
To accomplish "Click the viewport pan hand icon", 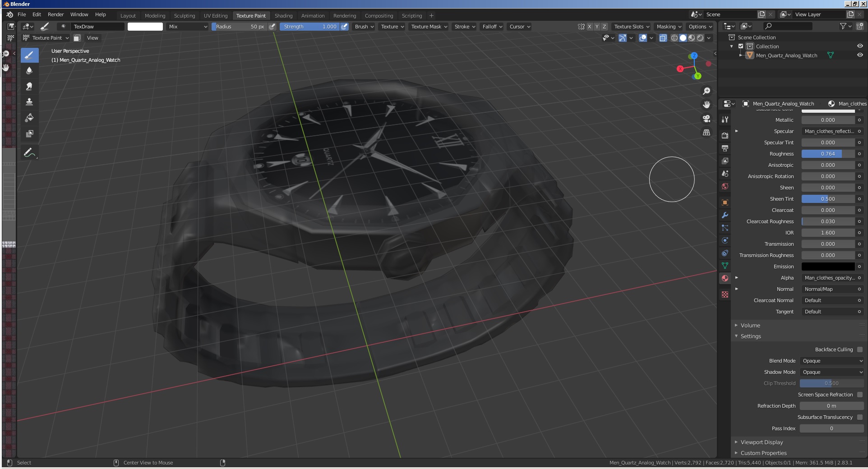I will click(x=706, y=105).
